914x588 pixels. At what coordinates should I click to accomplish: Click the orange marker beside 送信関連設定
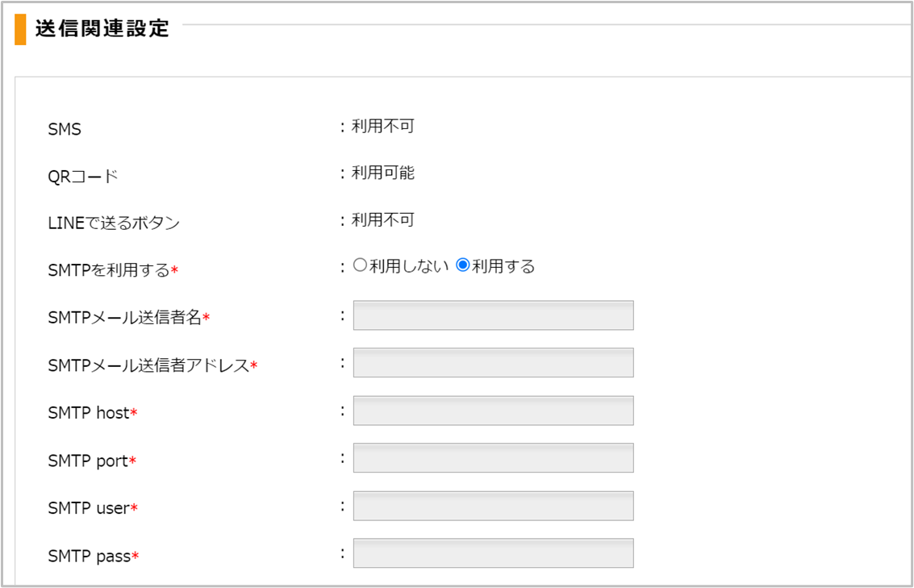coord(20,29)
